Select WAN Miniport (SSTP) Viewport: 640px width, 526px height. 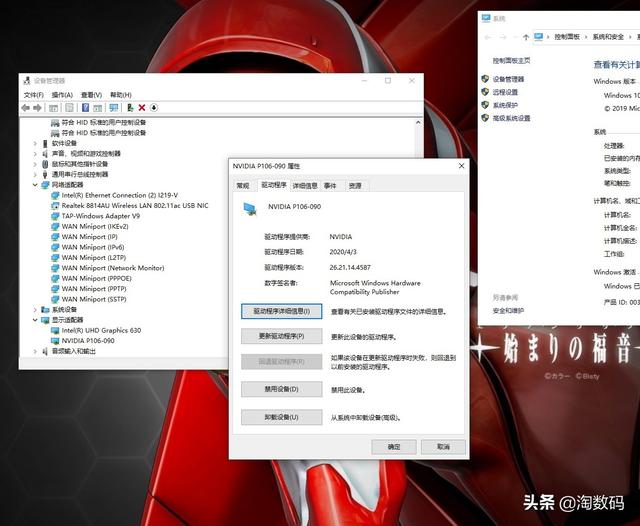pos(94,300)
